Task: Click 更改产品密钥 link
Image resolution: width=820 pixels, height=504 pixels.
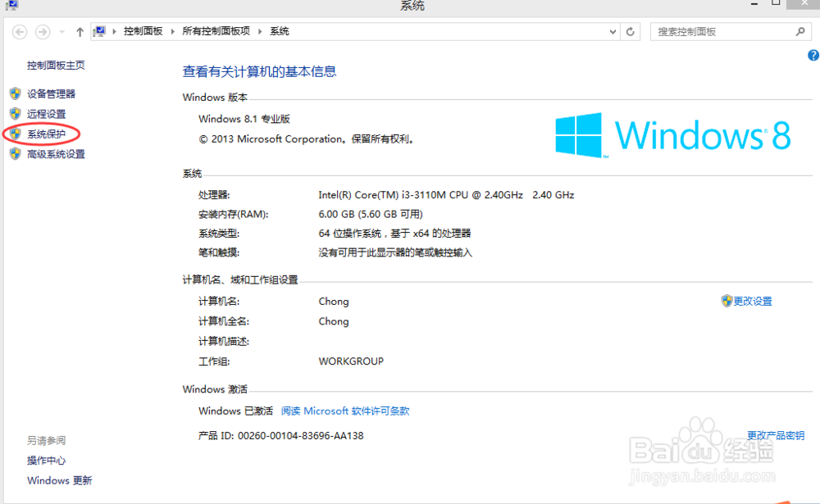Action: 776,435
